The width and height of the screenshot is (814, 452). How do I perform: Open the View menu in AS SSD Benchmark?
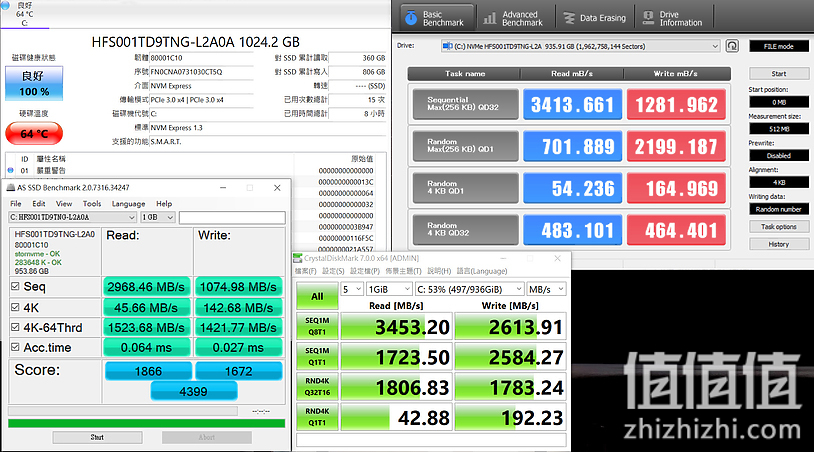coord(64,203)
